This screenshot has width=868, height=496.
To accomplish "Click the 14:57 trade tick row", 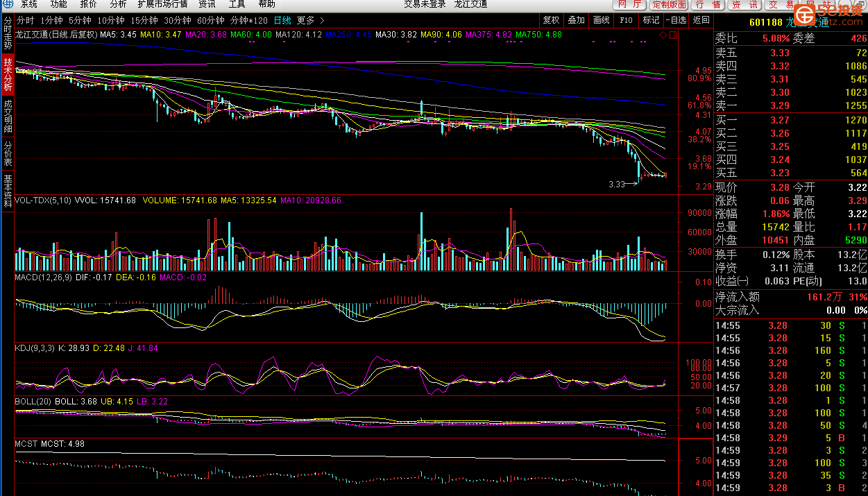I will coord(791,388).
